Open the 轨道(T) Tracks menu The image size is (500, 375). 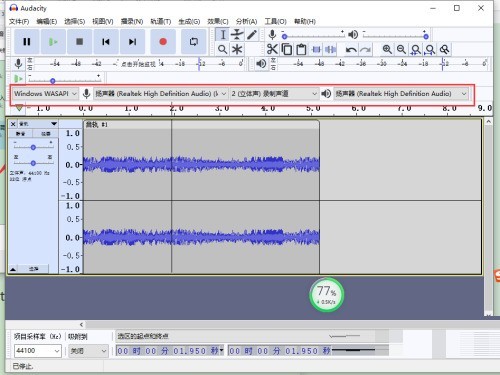(161, 22)
